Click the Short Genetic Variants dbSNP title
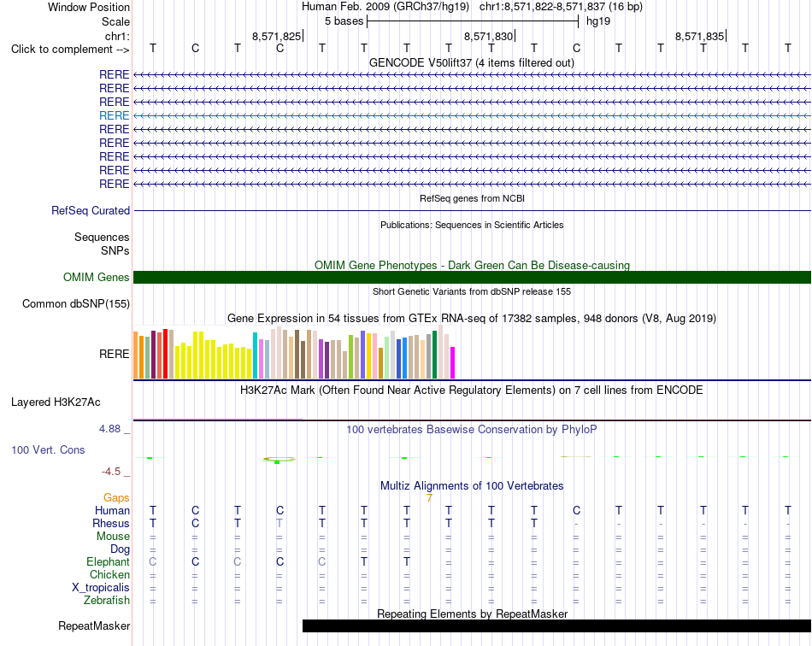The width and height of the screenshot is (812, 646). pos(472,291)
